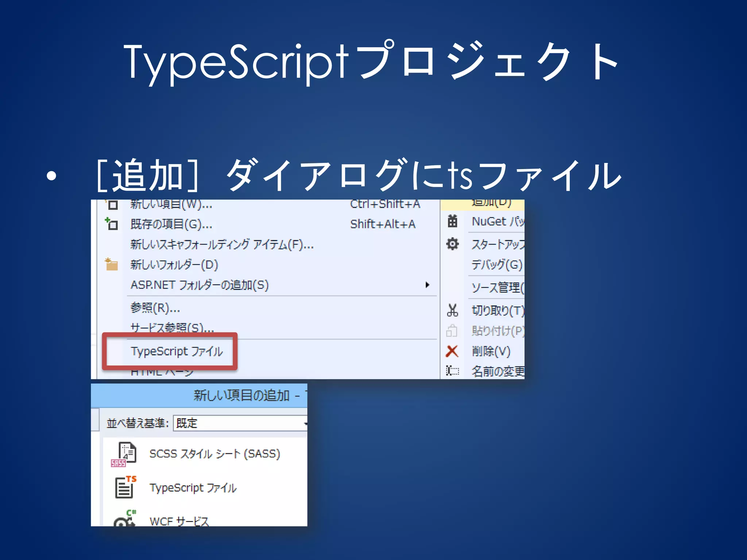Select SCSS スタイル シート (SASS) template
Viewport: 747px width, 560px height.
[x=214, y=454]
